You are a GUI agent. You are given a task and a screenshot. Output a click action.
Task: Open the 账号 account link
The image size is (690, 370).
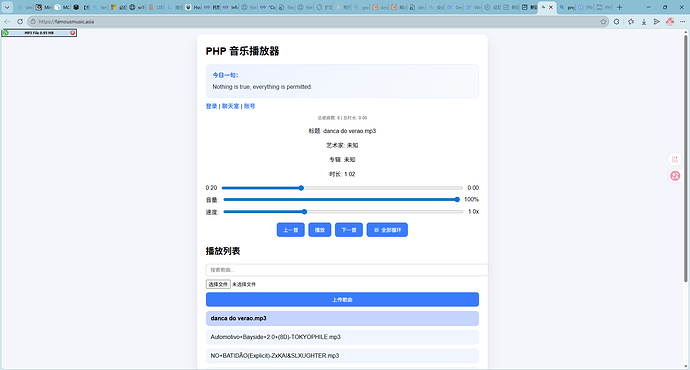point(250,106)
